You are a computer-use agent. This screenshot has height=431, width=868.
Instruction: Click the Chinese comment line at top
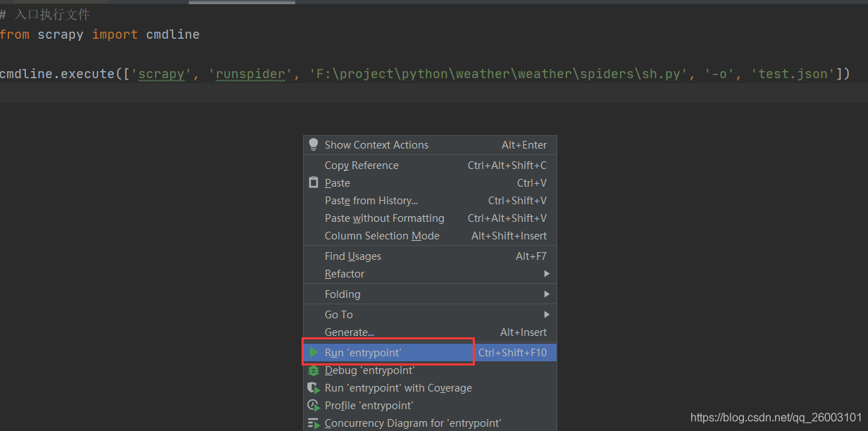45,15
